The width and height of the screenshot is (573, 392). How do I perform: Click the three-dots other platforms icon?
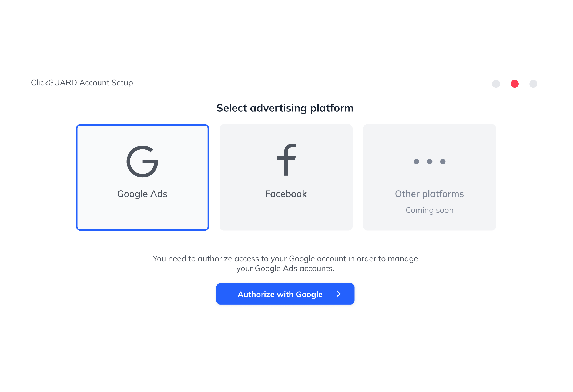430,161
